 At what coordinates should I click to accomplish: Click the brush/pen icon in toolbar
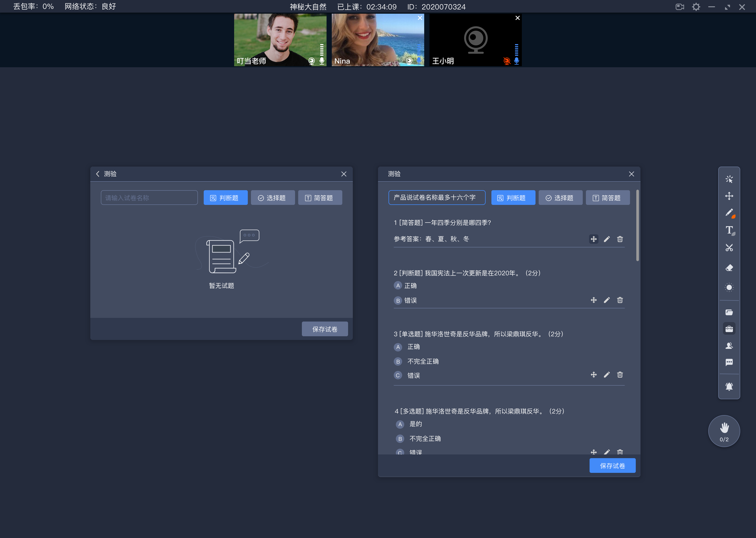(730, 213)
